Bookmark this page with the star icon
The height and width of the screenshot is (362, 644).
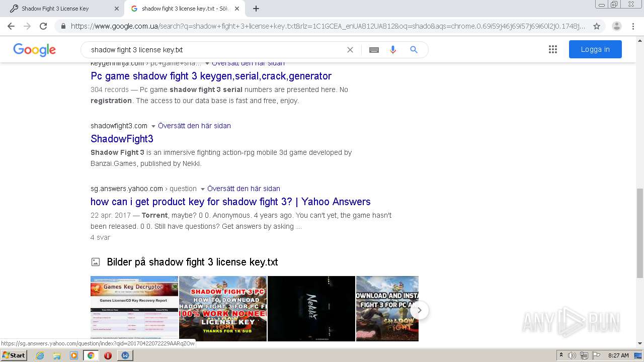(597, 26)
